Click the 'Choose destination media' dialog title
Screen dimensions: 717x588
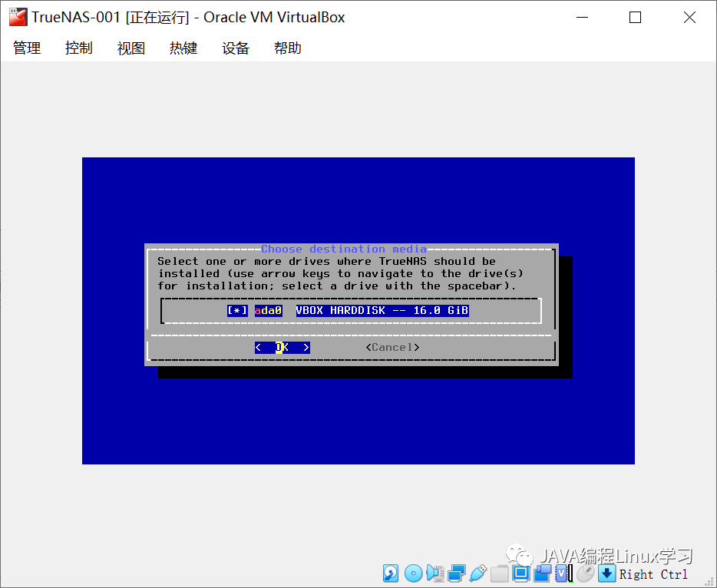click(344, 249)
